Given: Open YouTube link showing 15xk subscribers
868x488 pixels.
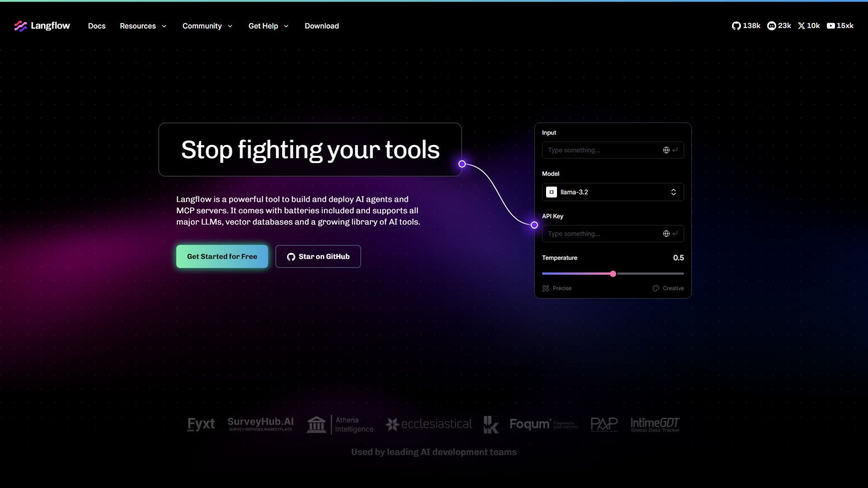Looking at the screenshot, I should click(x=840, y=26).
